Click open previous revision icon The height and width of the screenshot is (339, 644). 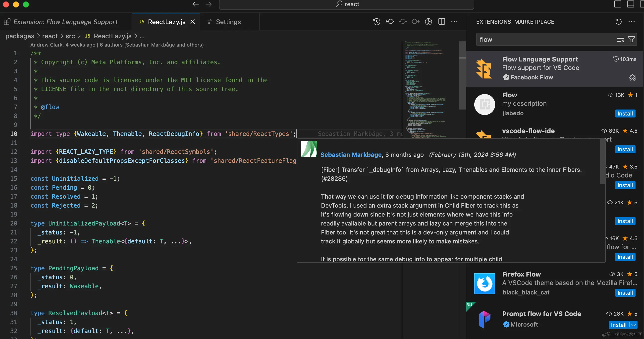coord(389,22)
